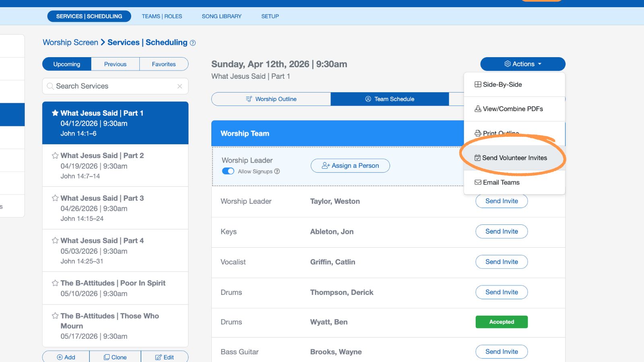The width and height of the screenshot is (644, 362).
Task: Open the SONG LIBRARY navigation tab
Action: click(x=221, y=16)
